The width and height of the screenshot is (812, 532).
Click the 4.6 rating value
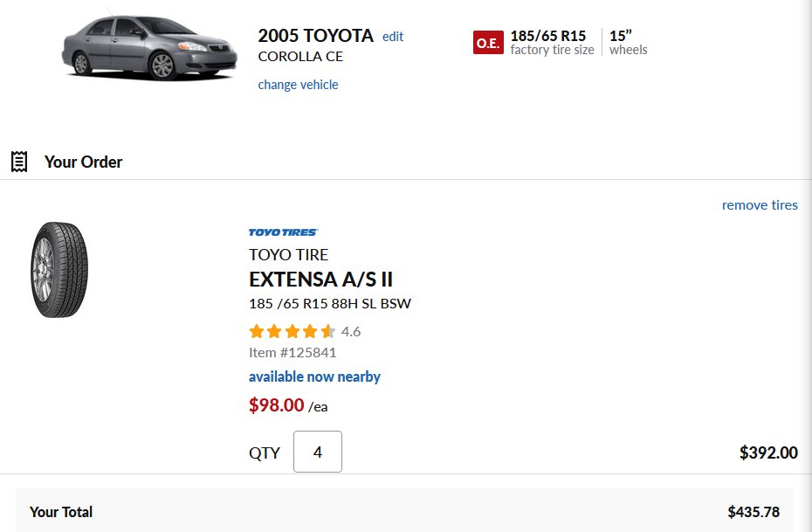click(351, 332)
